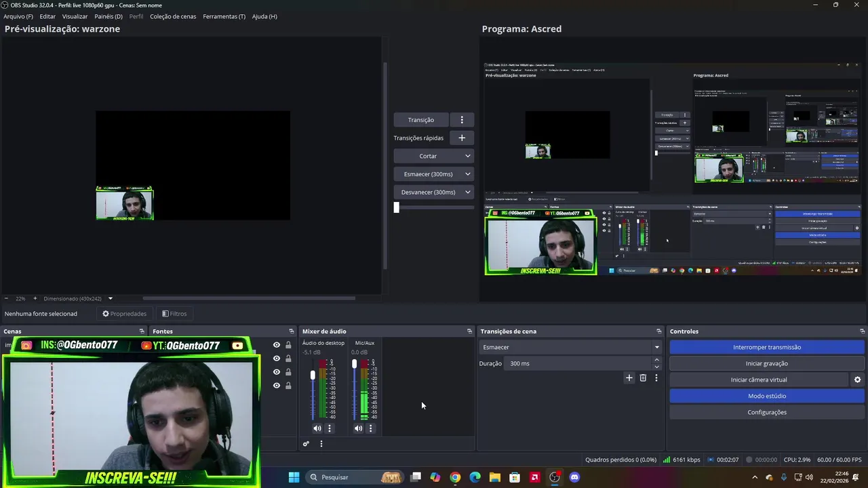868x488 pixels.
Task: Toggle the lock on the second source row
Action: click(x=288, y=359)
